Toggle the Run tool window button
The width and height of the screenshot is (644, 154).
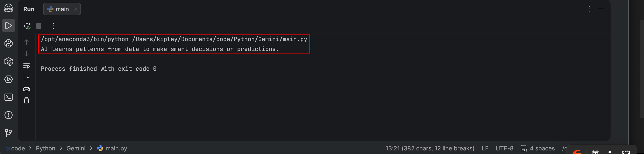tap(9, 26)
